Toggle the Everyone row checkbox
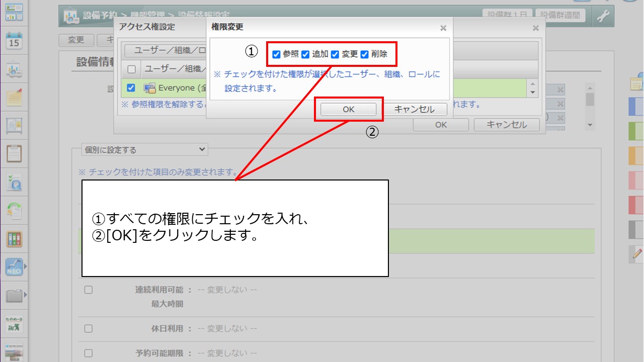This screenshot has width=644, height=362. coord(131,87)
